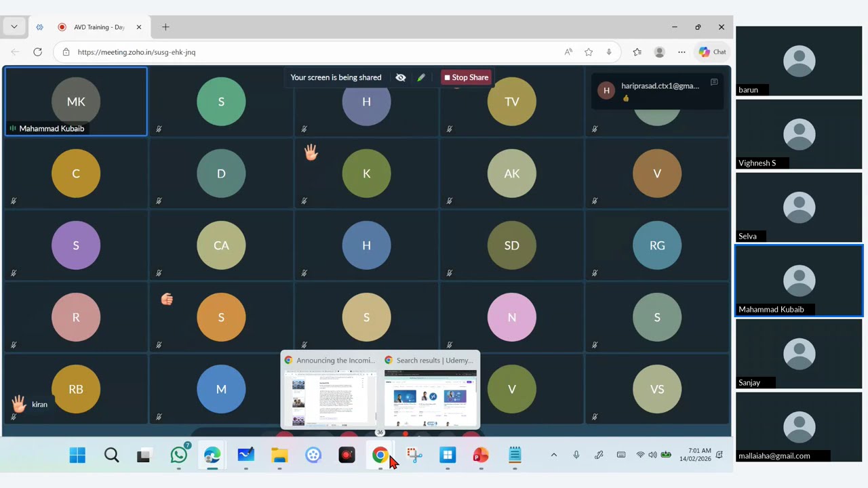Select Sanjay's video in the side panel
The height and width of the screenshot is (488, 868).
coord(799,354)
